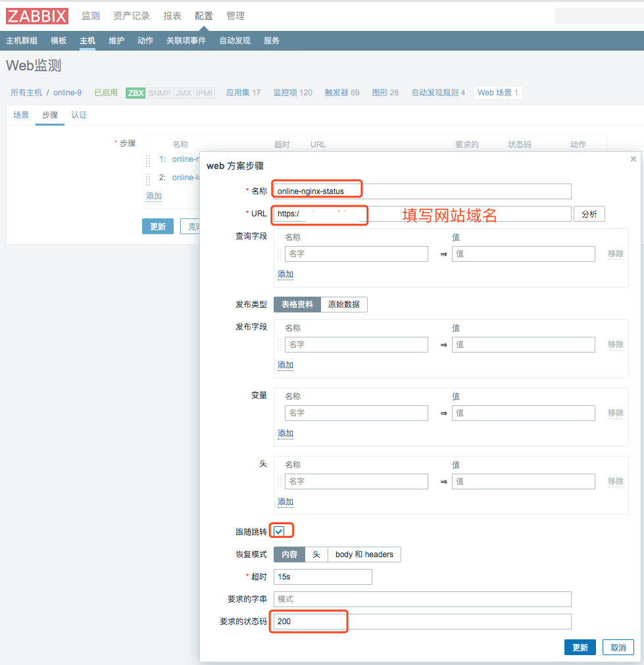Go to 维护 submenu
This screenshot has height=665, width=644.
116,41
